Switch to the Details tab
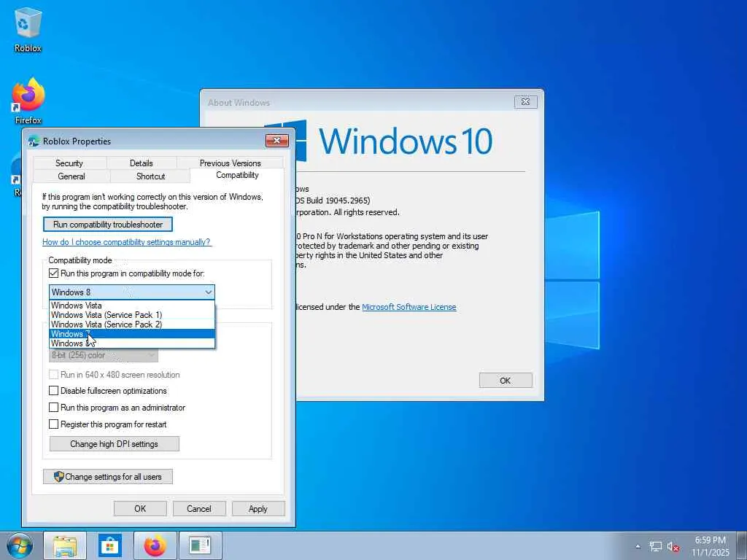 [x=142, y=163]
